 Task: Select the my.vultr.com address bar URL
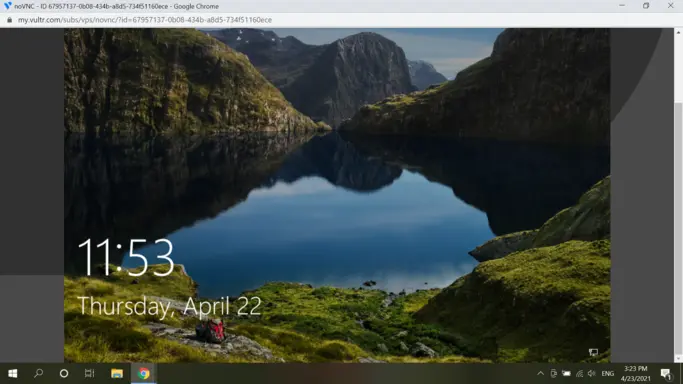[145, 20]
